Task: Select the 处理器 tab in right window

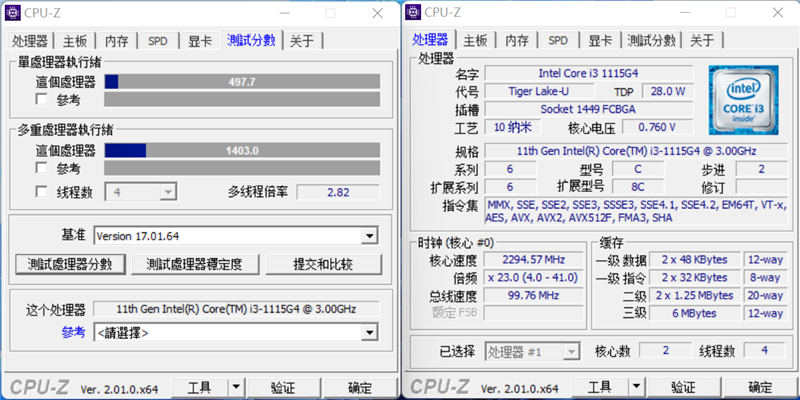Action: tap(430, 39)
